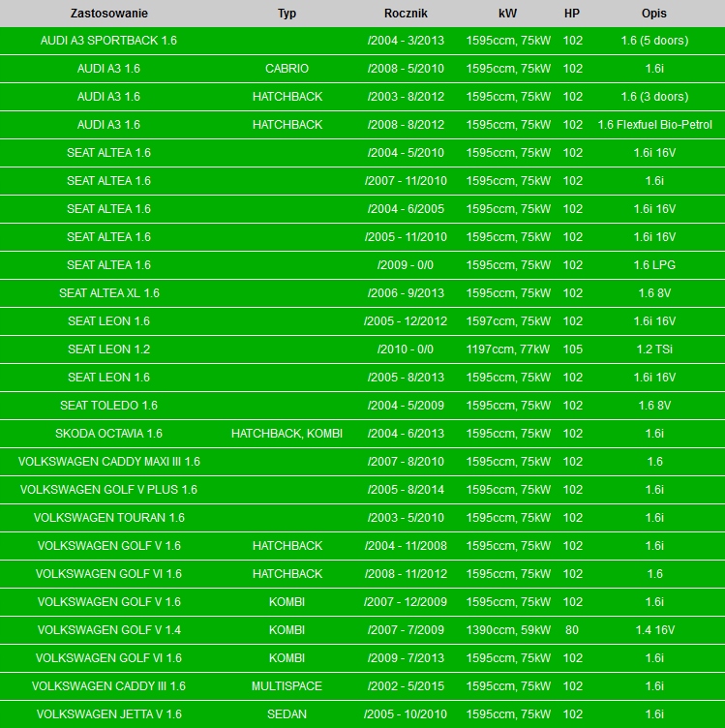Select SEAT TOLEDO 1.6 cell
This screenshot has height=728, width=725.
[x=109, y=406]
